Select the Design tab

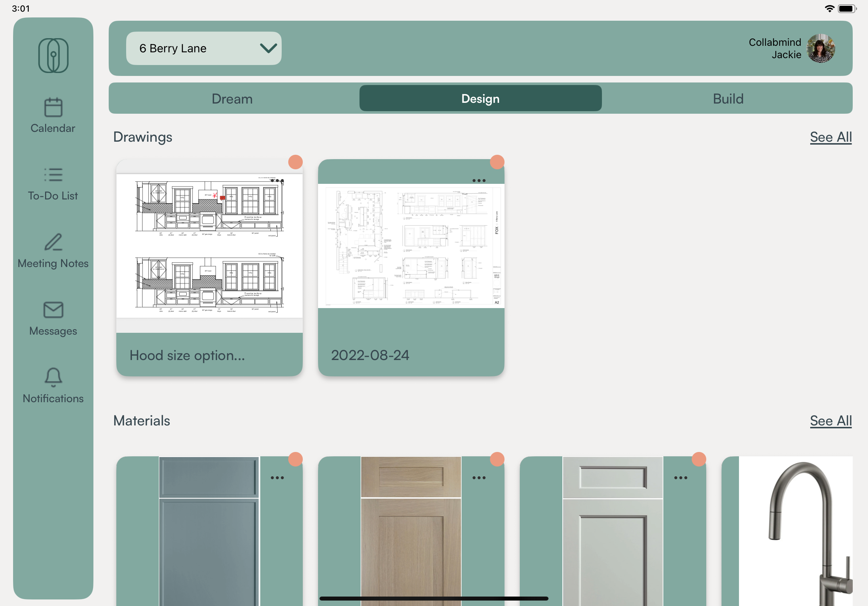pos(480,98)
